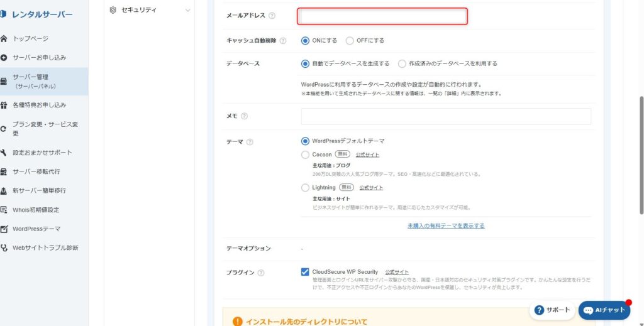Click the wrench icon for 設定おまかせサポート

coord(4,153)
